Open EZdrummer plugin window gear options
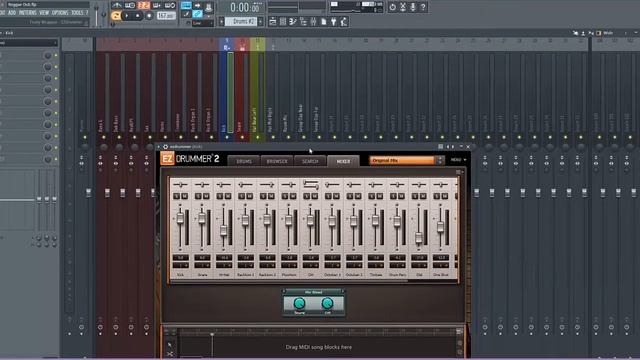 [165, 147]
